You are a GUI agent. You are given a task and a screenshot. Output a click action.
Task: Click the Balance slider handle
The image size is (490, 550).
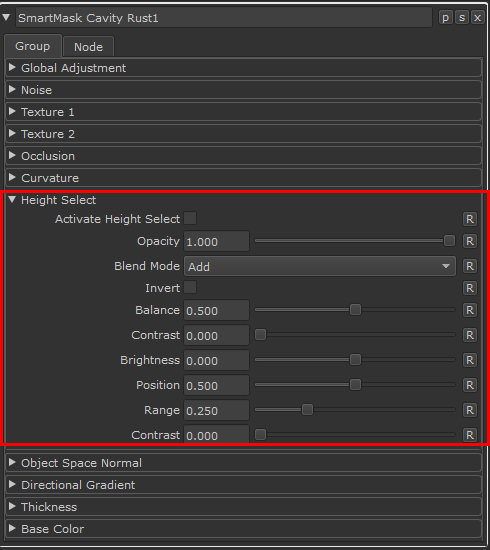(355, 310)
